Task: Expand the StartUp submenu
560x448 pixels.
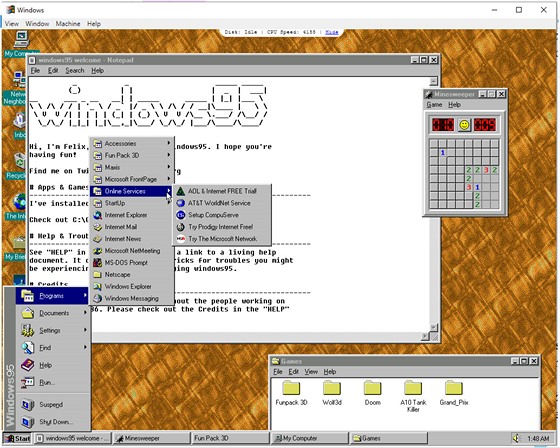Action: pos(132,203)
